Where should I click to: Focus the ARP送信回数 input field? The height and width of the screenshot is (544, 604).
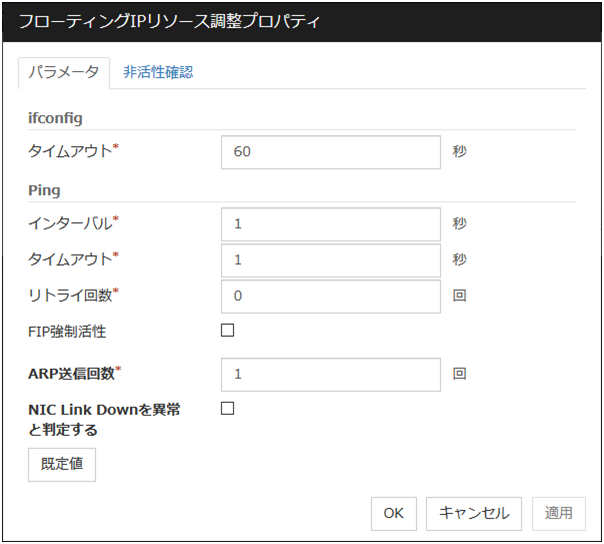tap(330, 374)
